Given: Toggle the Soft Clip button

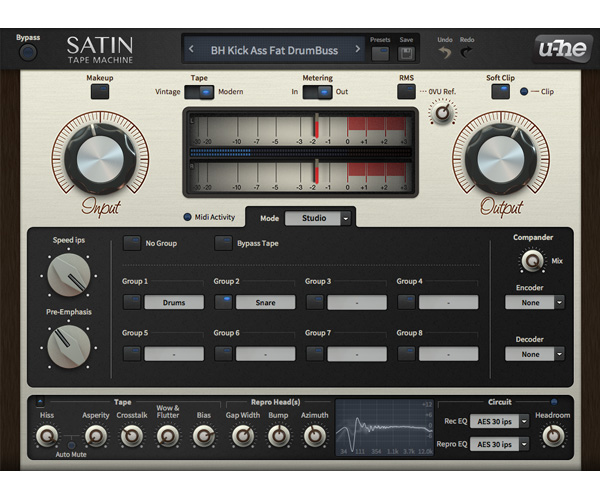Looking at the screenshot, I should coord(501,92).
